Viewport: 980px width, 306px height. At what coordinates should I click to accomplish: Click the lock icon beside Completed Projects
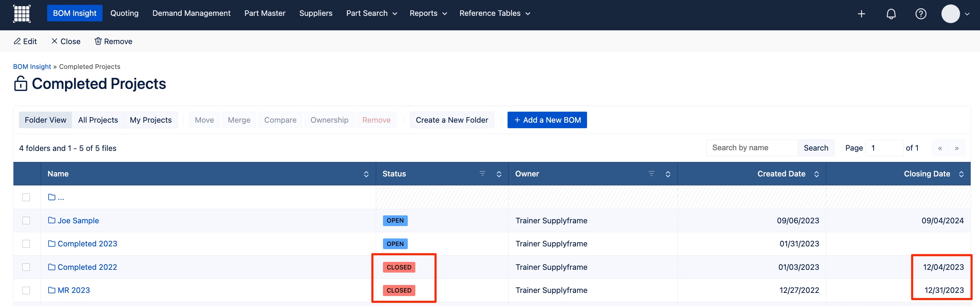coord(21,83)
